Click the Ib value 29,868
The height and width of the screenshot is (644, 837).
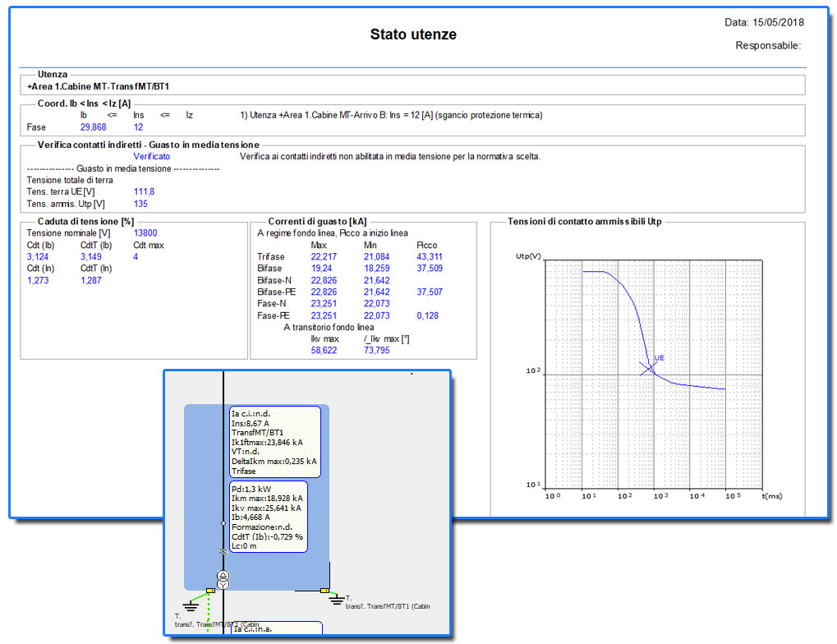click(93, 127)
